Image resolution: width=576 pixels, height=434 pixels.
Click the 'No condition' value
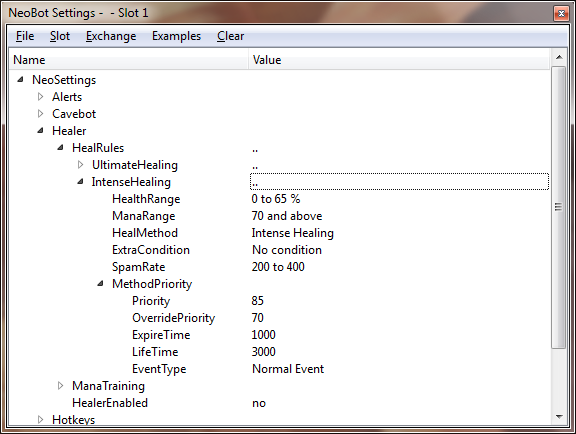(x=287, y=250)
